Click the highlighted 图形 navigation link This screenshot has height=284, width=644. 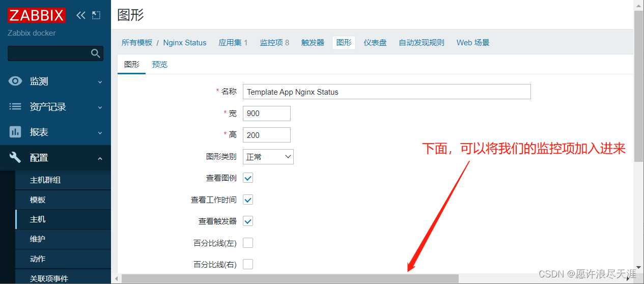coord(344,43)
